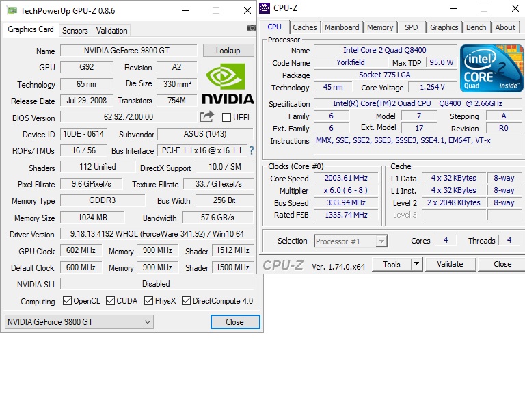Click the BIOS export share arrow icon

pyautogui.click(x=206, y=116)
